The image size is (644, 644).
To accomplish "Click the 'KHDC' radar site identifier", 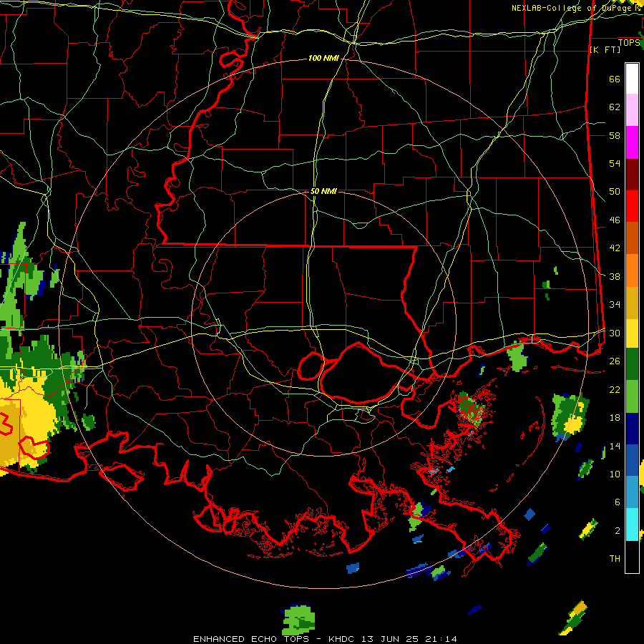I will [341, 639].
